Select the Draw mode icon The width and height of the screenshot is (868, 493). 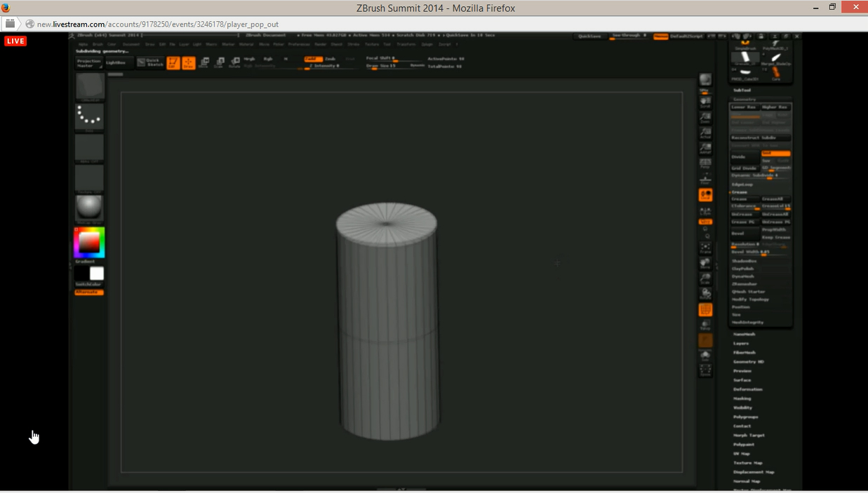(188, 63)
